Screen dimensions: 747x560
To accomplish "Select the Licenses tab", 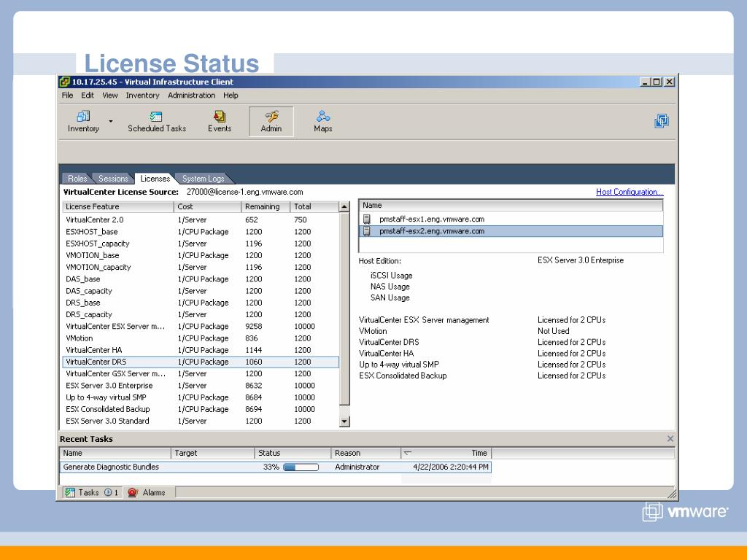I will [x=155, y=179].
